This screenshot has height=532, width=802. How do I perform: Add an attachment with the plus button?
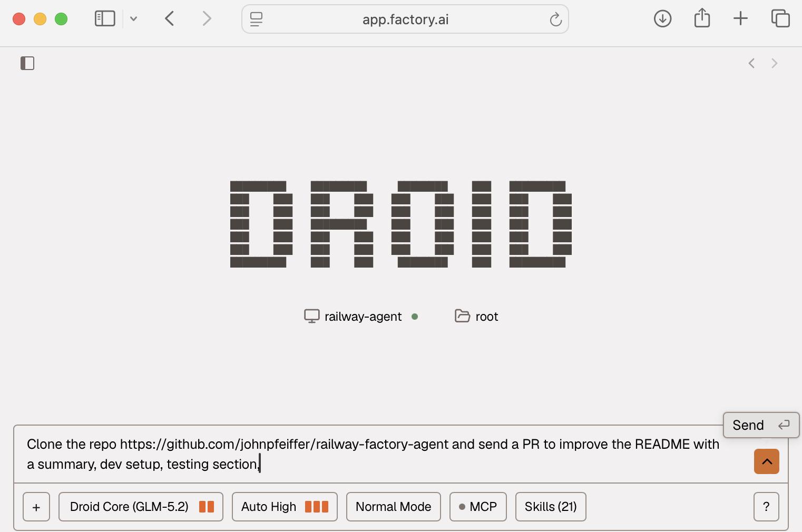click(36, 507)
